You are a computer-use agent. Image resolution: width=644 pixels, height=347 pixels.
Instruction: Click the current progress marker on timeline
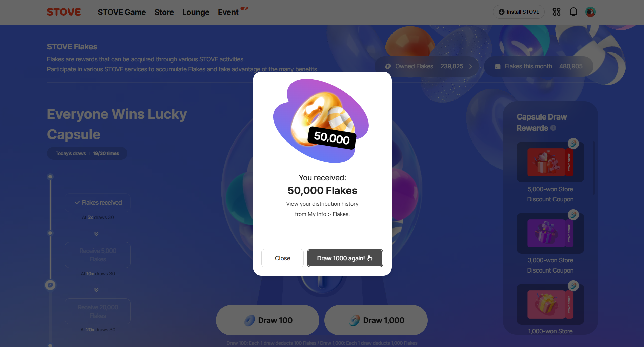(x=50, y=285)
